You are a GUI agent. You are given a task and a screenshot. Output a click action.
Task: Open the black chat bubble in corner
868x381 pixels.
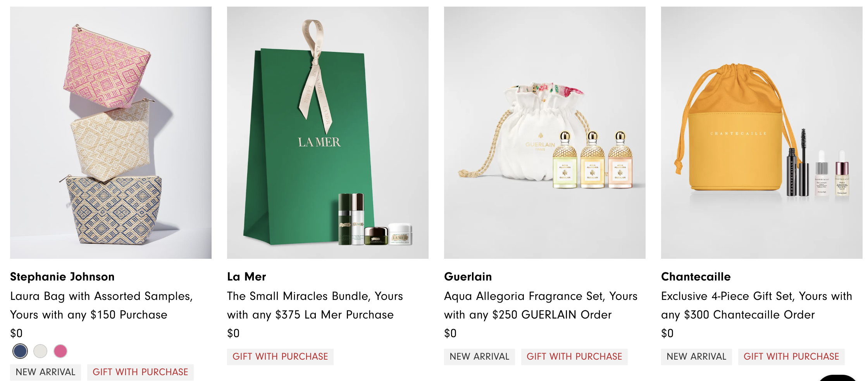838,378
